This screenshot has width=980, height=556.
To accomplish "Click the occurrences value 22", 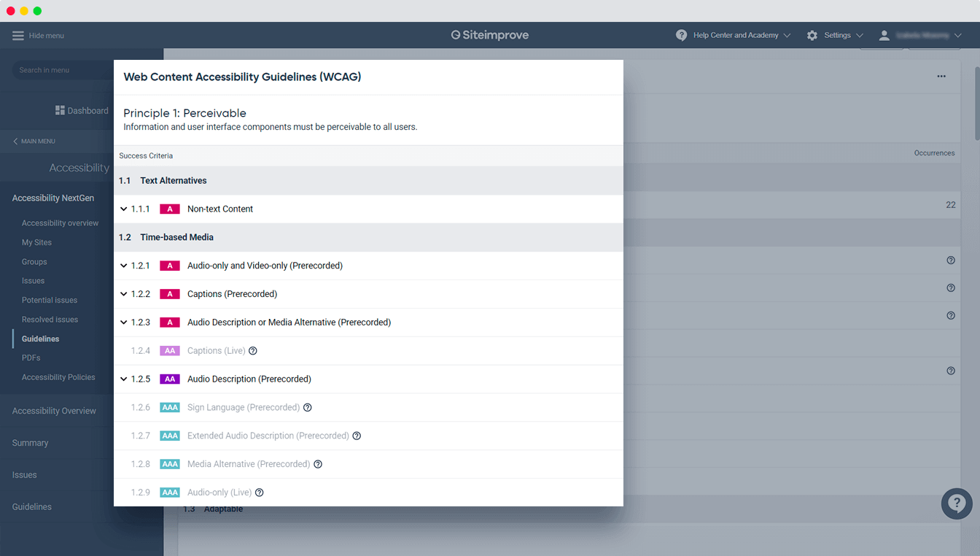I will point(950,205).
